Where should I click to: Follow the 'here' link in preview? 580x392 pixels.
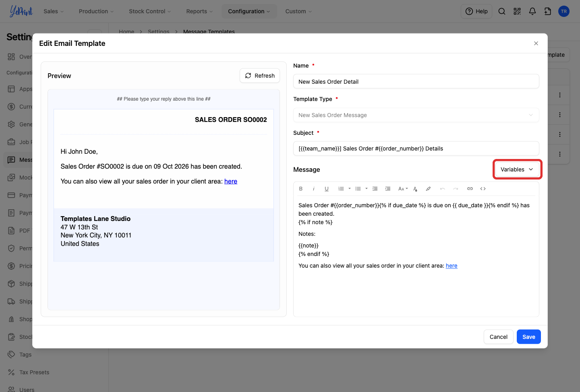click(231, 182)
